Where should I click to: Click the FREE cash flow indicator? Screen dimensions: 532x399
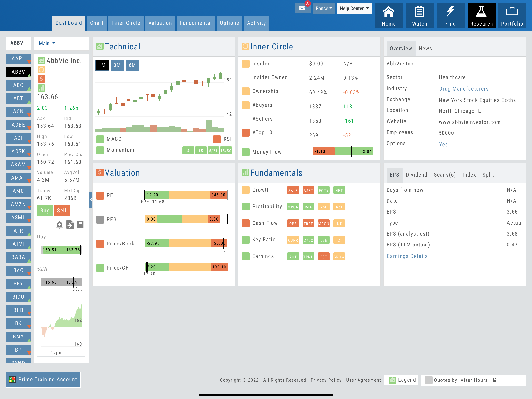click(308, 224)
